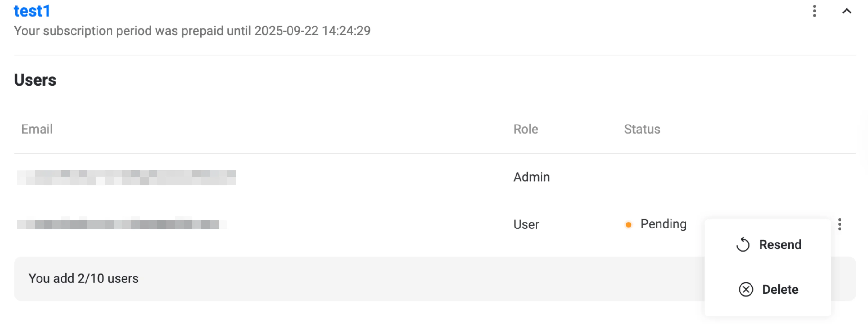This screenshot has height=324, width=868.
Task: Select Resend from the context menu
Action: (780, 245)
